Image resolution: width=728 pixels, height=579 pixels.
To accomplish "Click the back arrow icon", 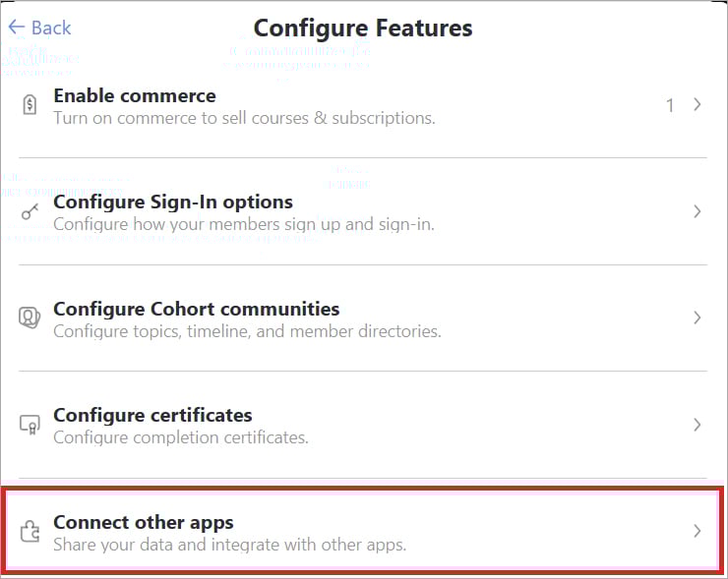I will [x=16, y=28].
